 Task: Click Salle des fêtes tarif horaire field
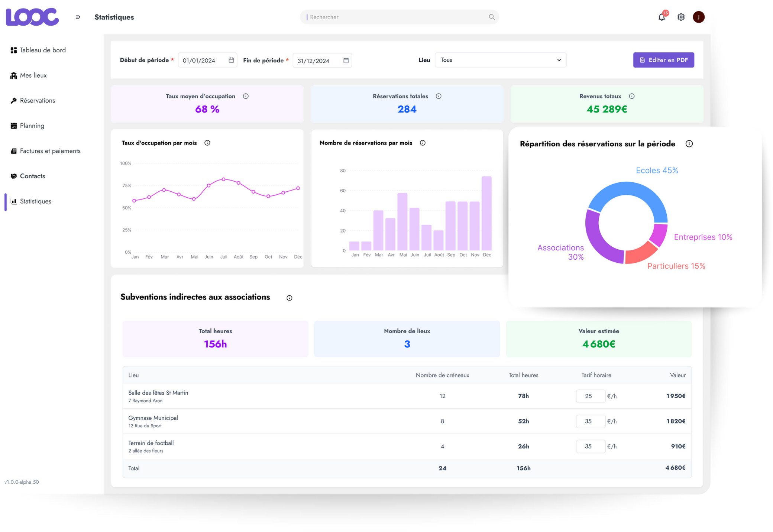point(590,396)
